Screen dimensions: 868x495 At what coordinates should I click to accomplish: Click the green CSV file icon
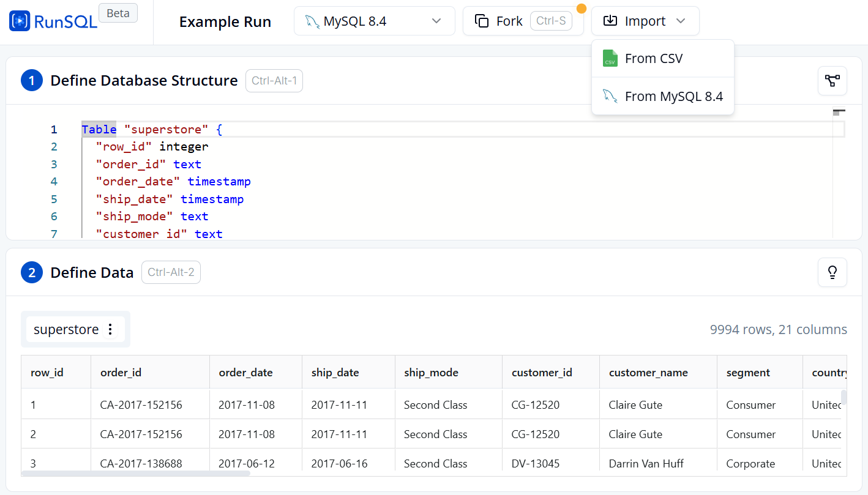[610, 59]
